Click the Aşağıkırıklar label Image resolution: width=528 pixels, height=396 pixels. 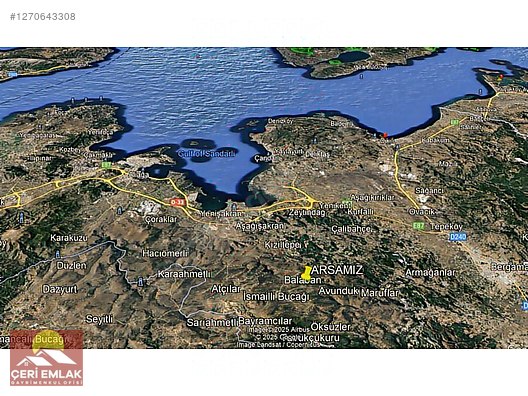pos(372,197)
